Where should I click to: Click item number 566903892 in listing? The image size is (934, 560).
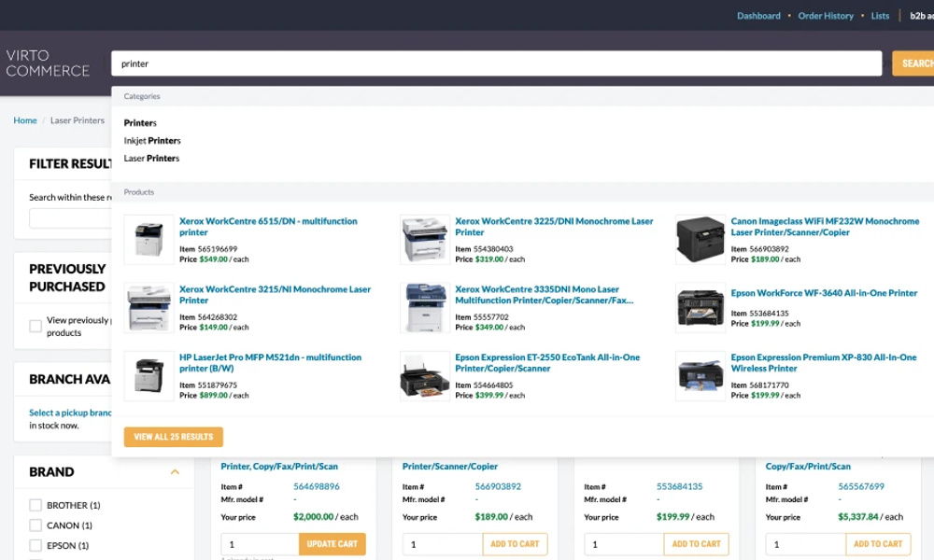click(498, 486)
